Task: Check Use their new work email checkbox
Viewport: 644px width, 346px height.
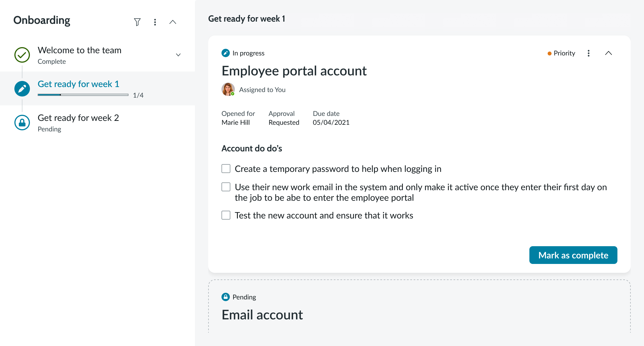Action: pos(226,187)
